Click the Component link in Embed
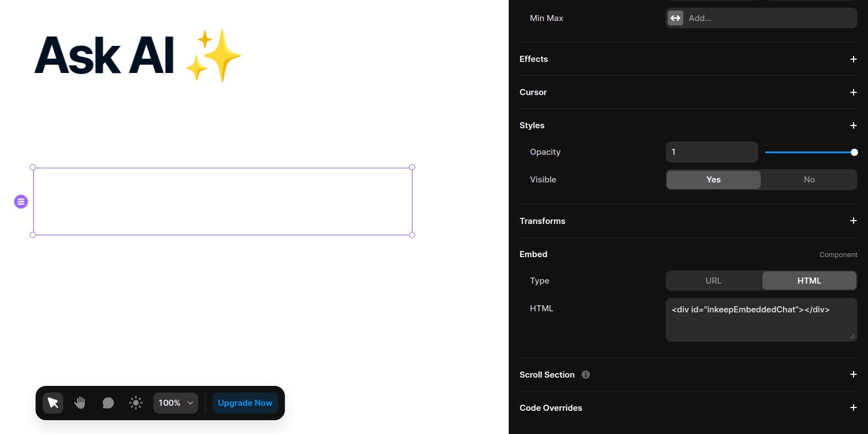The height and width of the screenshot is (434, 868). (x=838, y=255)
